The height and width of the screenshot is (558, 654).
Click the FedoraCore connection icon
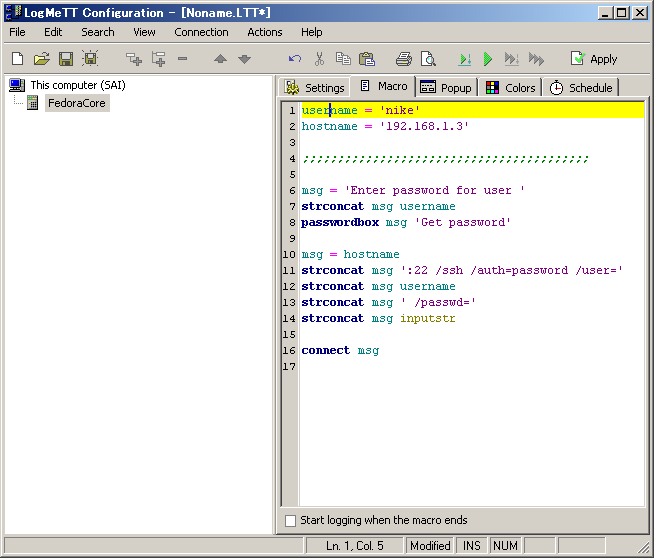pos(33,103)
